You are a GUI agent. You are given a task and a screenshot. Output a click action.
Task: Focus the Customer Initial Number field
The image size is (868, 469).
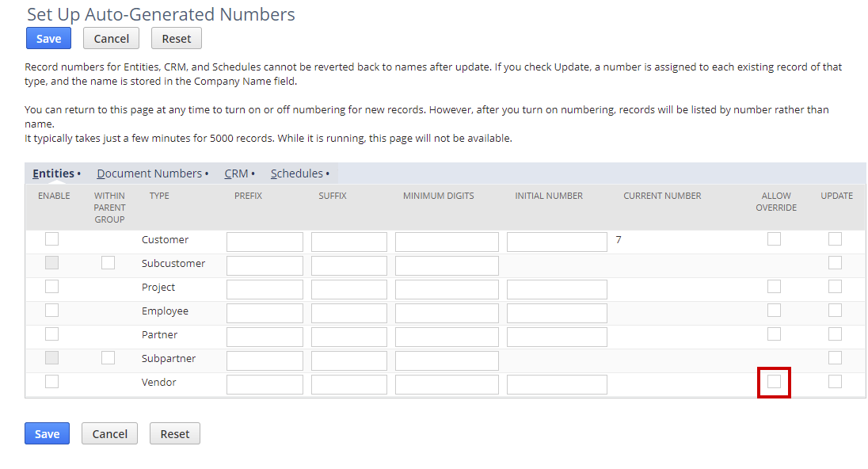point(557,242)
